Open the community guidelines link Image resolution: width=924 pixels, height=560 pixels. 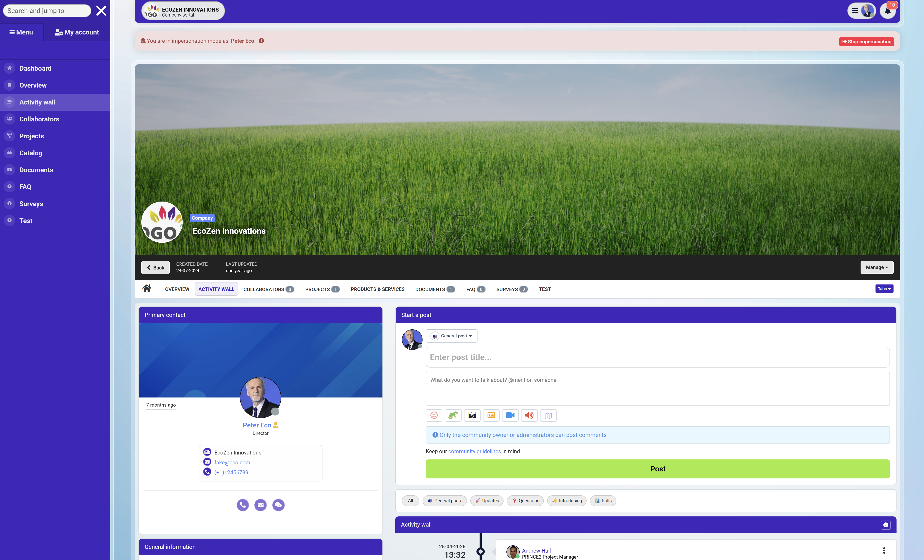(x=474, y=451)
